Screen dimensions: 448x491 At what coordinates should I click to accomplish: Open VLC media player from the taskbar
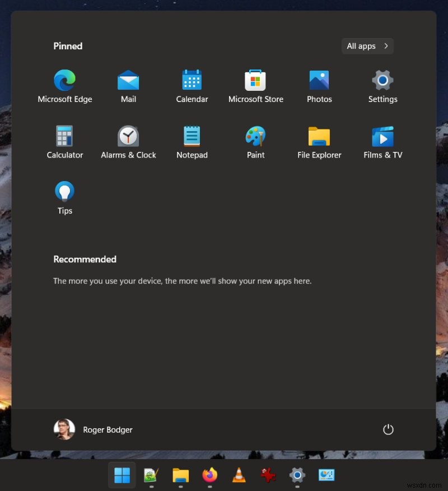point(238,476)
